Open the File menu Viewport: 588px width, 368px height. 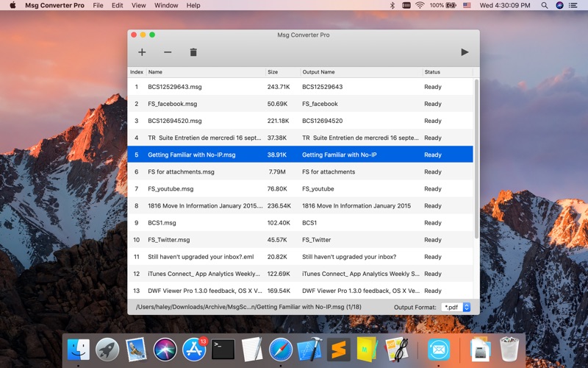point(98,5)
